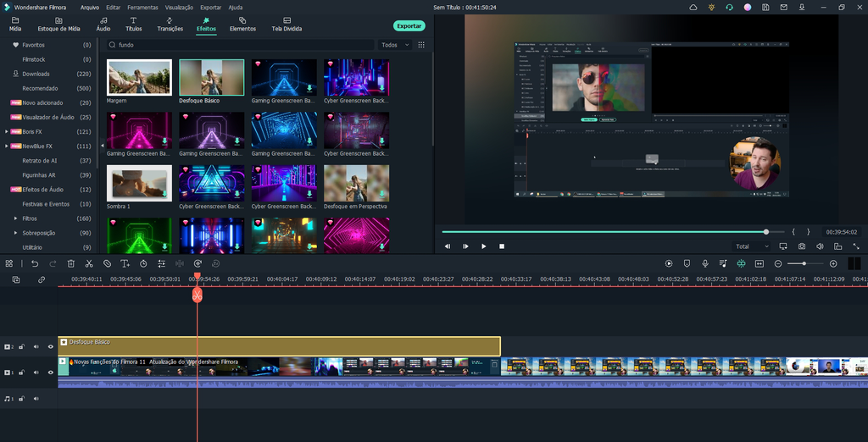Click the timeline zoom slider handle
The width and height of the screenshot is (868, 442).
(x=804, y=264)
